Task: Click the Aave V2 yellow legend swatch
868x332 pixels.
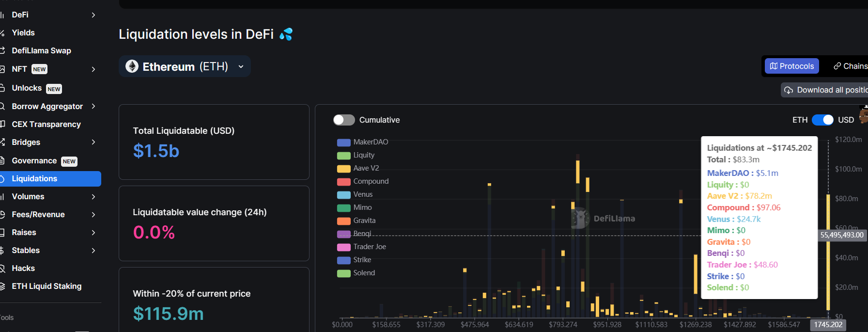Action: point(343,169)
